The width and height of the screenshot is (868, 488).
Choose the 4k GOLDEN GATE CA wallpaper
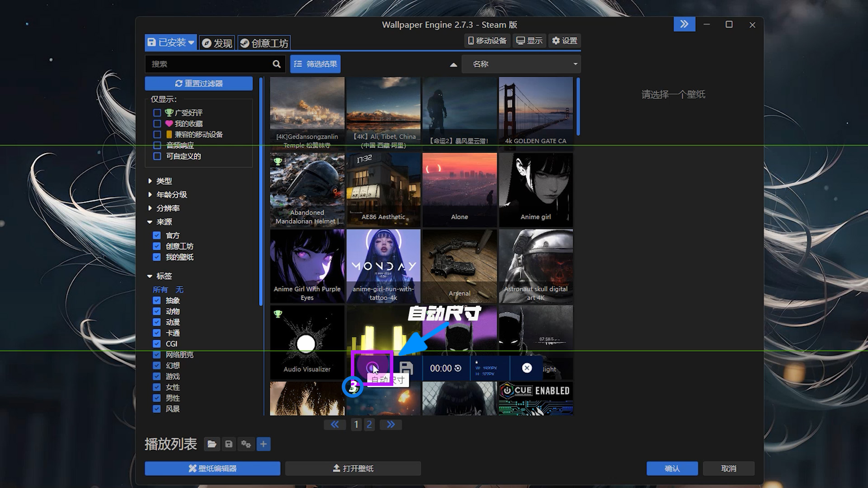pyautogui.click(x=536, y=114)
